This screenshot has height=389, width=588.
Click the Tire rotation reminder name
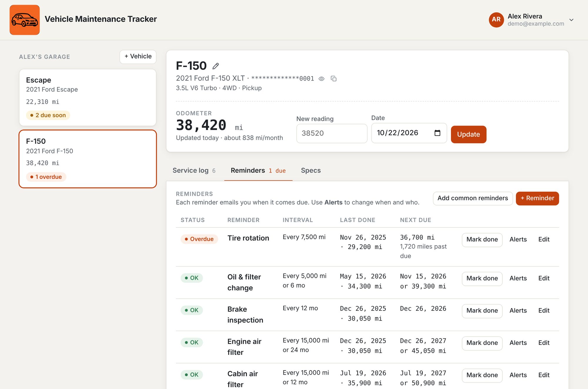(x=248, y=238)
